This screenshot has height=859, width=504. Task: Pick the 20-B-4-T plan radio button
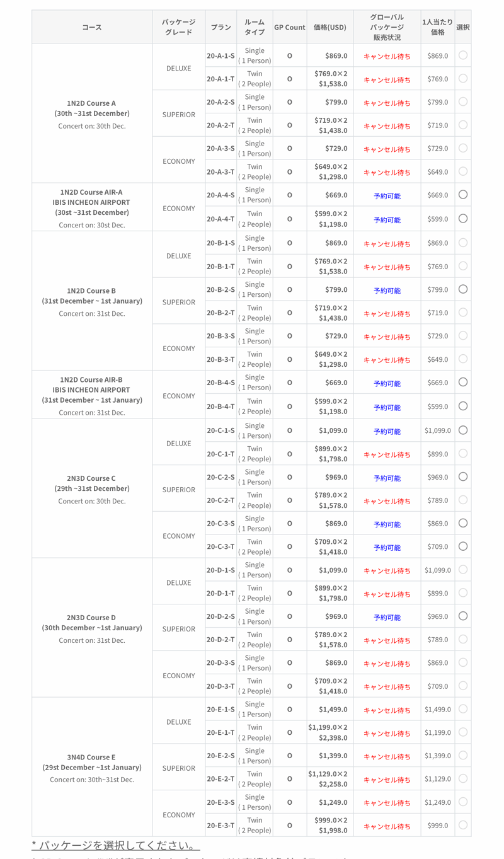463,406
